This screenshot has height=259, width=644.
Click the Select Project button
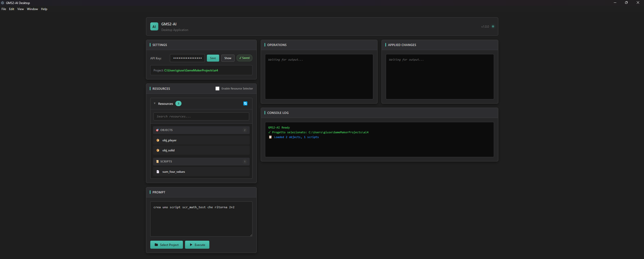tap(167, 245)
